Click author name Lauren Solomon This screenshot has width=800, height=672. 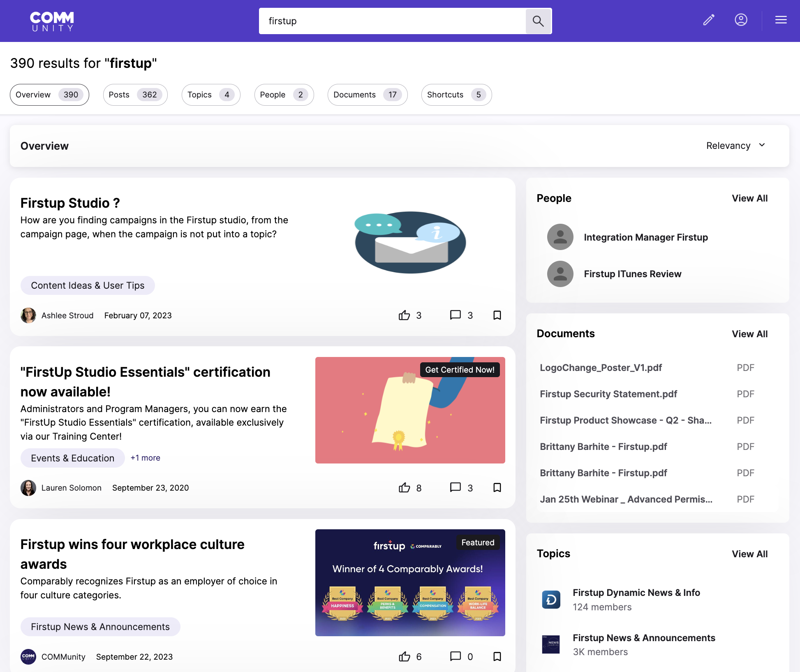coord(72,488)
